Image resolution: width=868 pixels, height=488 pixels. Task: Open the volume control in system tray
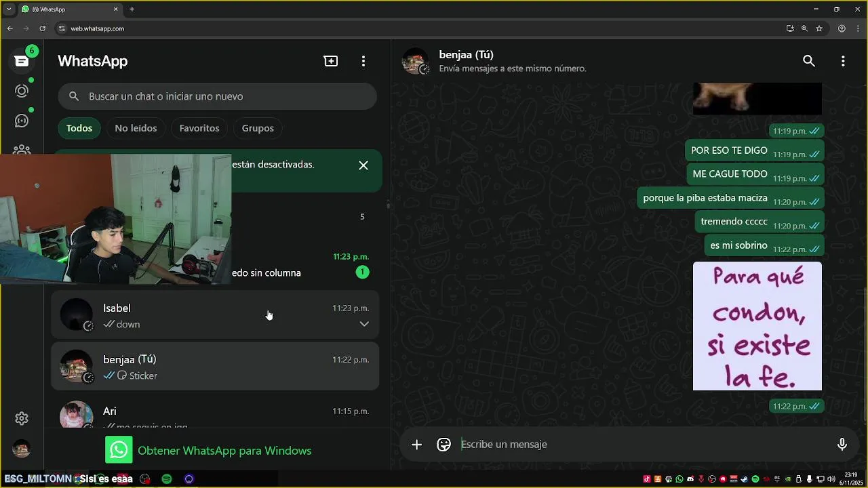(x=831, y=479)
